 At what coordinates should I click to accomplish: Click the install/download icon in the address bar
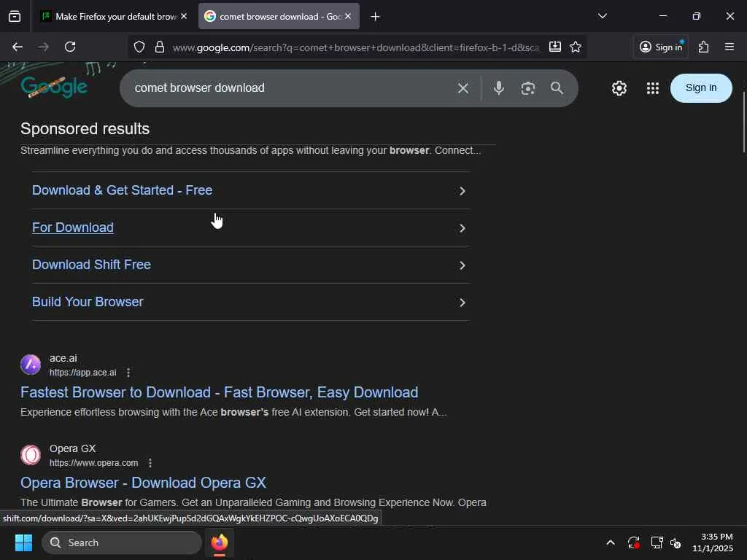555,47
